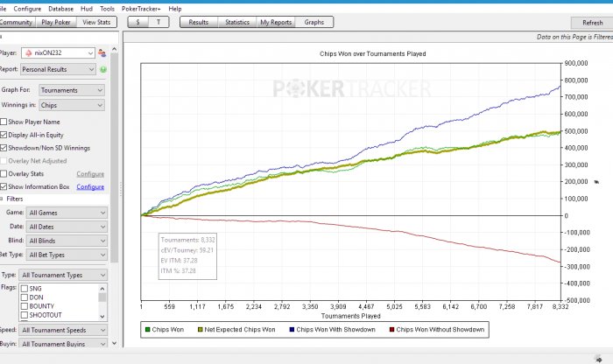Click the green Chips Won legend swatch

click(x=147, y=330)
